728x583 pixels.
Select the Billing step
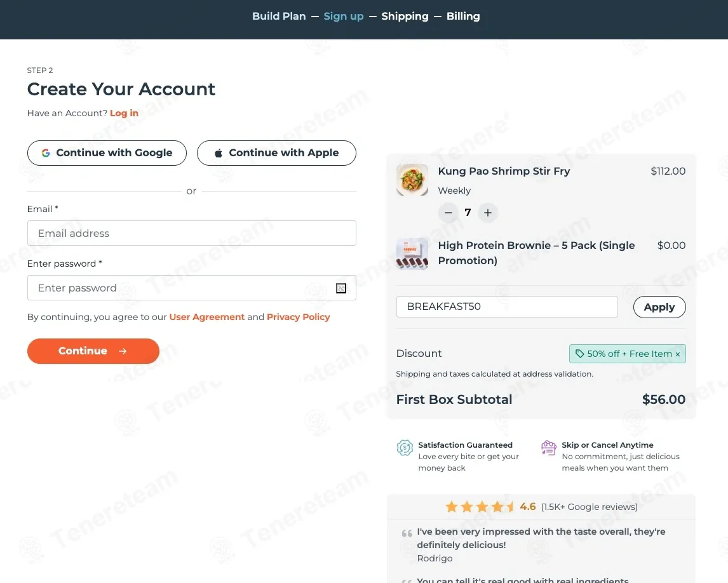[463, 17]
